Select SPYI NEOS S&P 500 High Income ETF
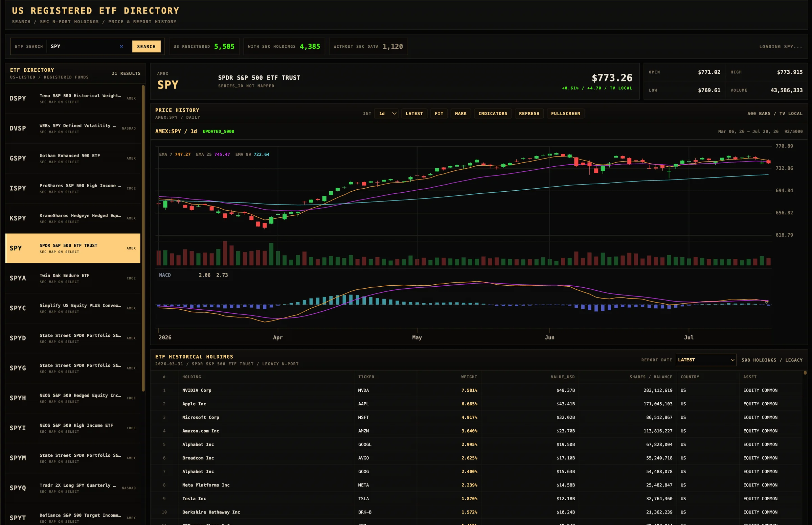The image size is (812, 525). (x=73, y=428)
